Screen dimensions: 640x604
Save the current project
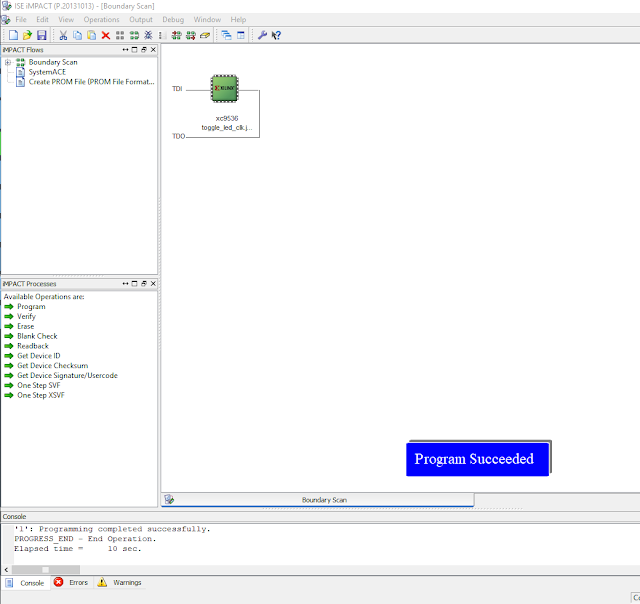[x=42, y=35]
